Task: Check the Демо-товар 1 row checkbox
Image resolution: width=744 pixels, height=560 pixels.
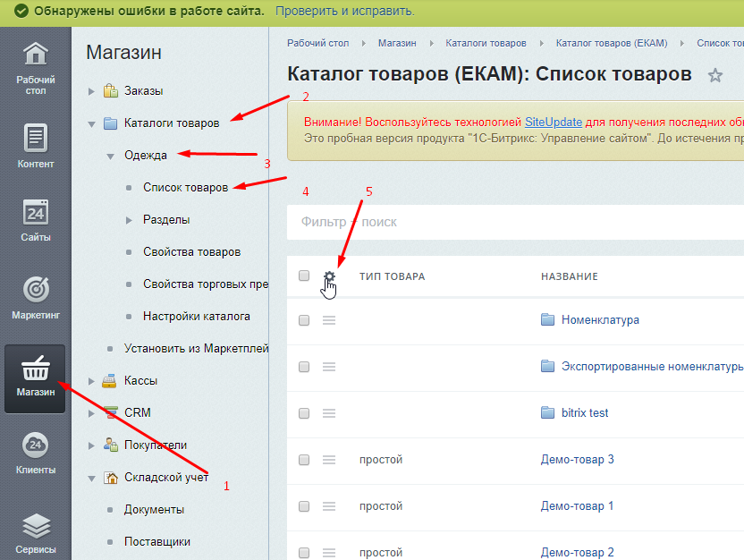Action: (304, 506)
